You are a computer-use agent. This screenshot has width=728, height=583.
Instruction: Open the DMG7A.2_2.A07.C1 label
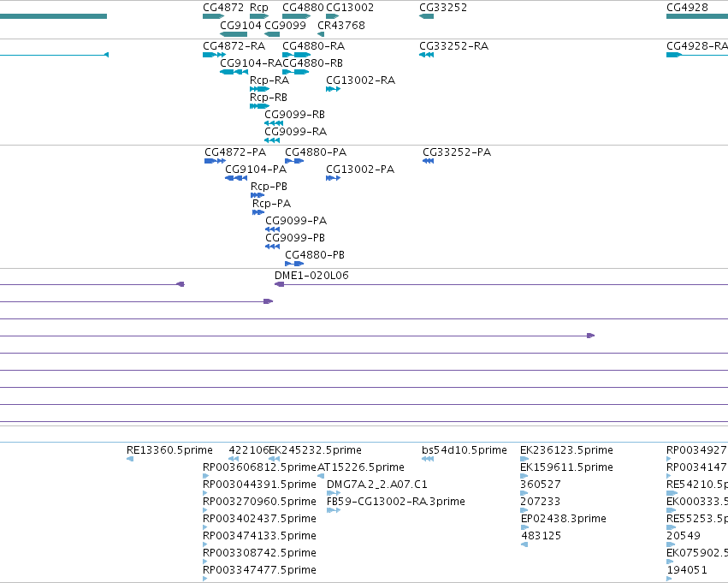pyautogui.click(x=377, y=485)
